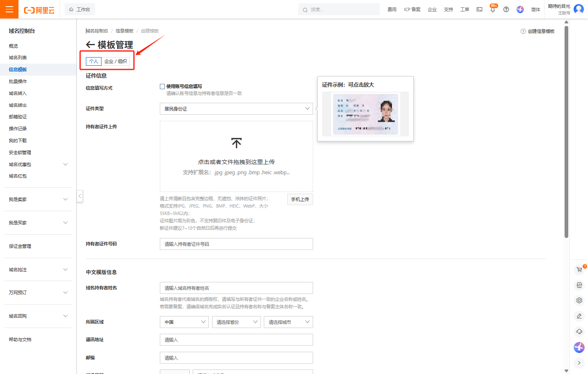588x374 pixels.
Task: Click the 工作台 button
Action: [x=80, y=9]
